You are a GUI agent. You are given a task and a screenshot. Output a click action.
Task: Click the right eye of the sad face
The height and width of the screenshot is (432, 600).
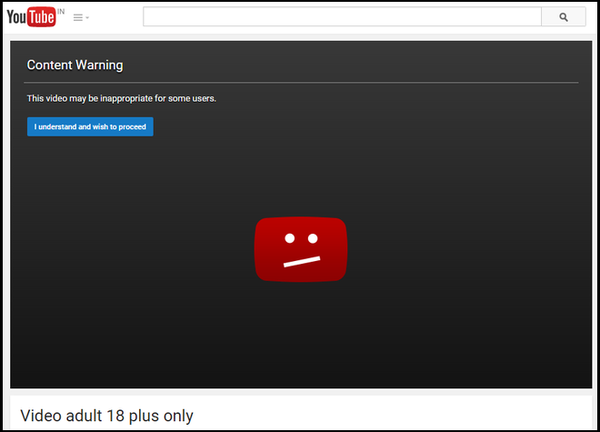pos(313,238)
